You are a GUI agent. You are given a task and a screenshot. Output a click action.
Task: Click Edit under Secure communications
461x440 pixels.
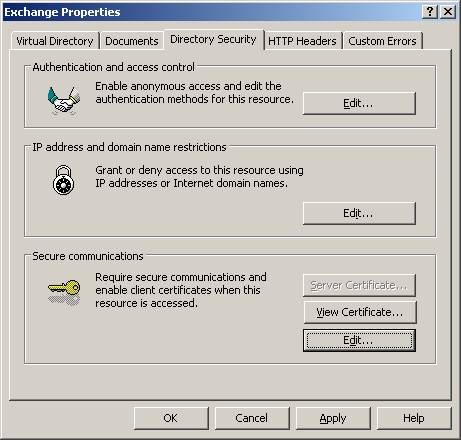click(x=359, y=340)
